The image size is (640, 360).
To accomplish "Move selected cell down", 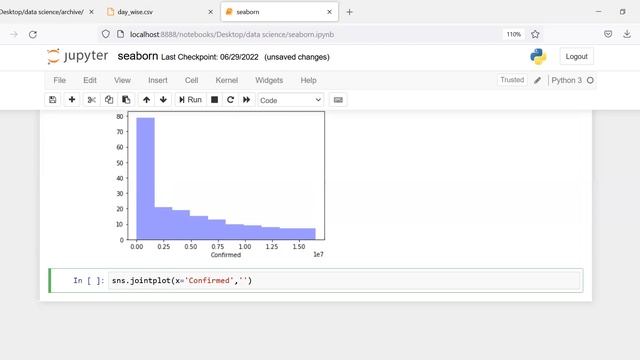I will click(x=163, y=100).
